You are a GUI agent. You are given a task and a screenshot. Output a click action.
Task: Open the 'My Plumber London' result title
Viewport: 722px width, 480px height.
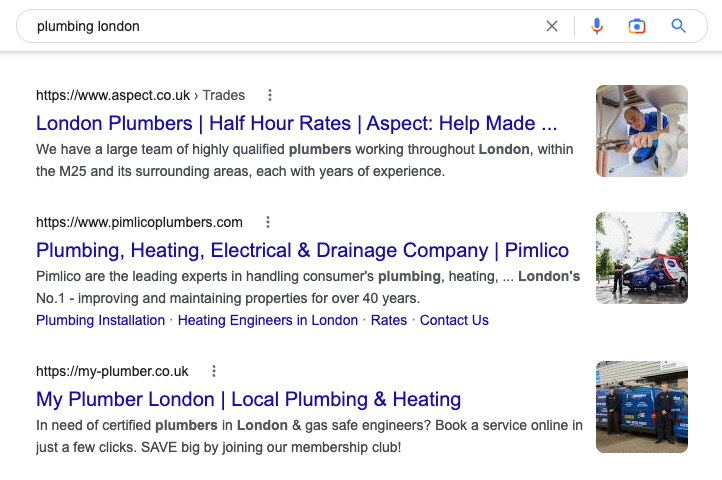tap(249, 399)
